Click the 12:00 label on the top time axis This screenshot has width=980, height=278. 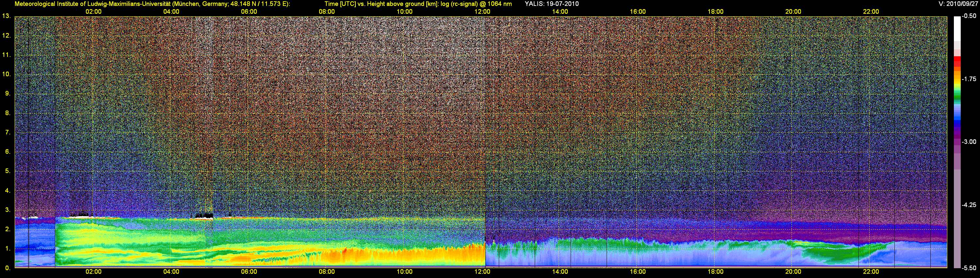click(482, 12)
